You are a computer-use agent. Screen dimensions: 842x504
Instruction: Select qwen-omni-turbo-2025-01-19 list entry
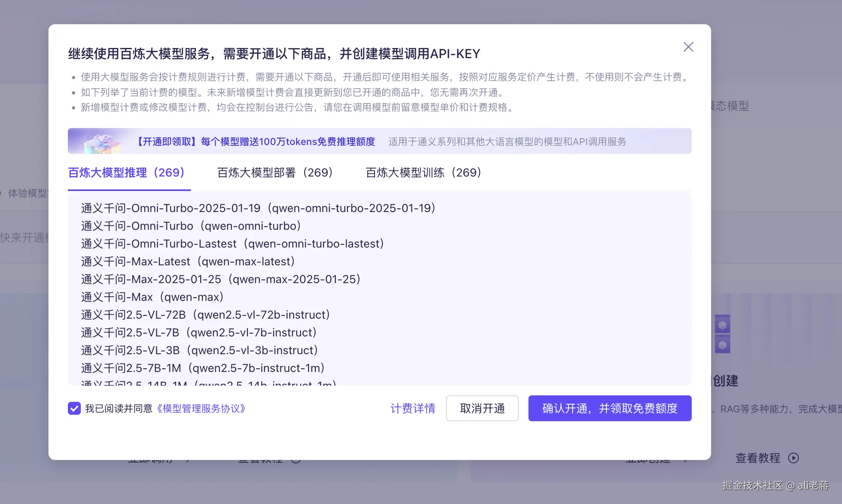(258, 208)
